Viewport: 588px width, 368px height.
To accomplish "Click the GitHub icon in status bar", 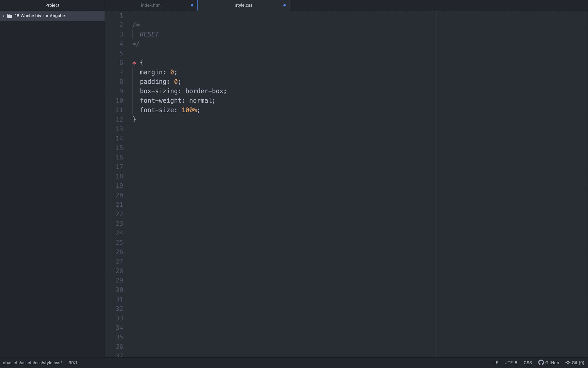I will pyautogui.click(x=541, y=362).
